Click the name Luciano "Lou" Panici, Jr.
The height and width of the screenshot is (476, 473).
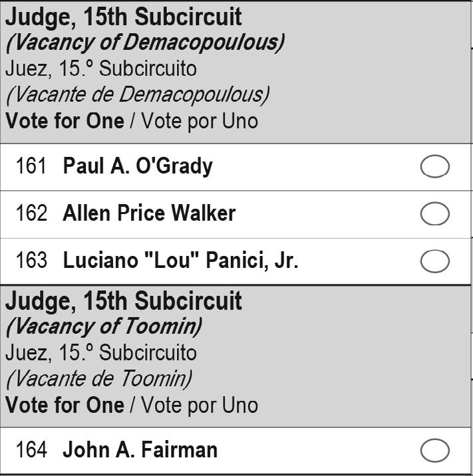coord(180,261)
